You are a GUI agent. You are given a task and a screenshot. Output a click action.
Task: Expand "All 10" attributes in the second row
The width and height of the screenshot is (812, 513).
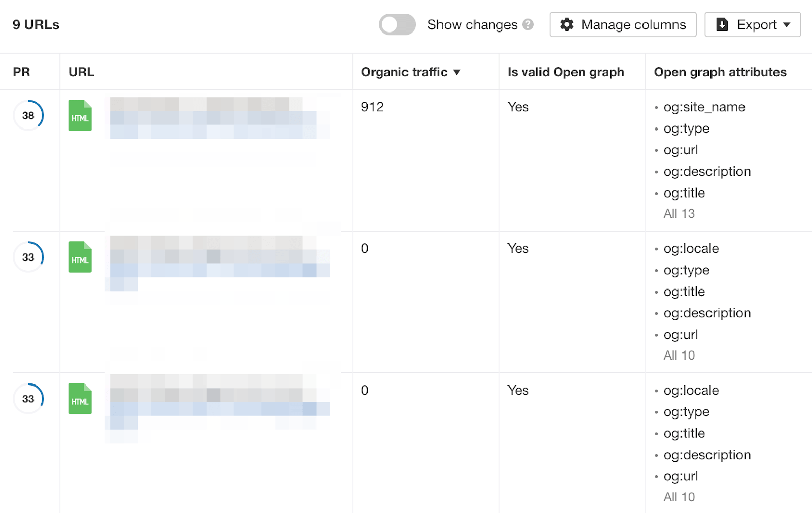679,356
